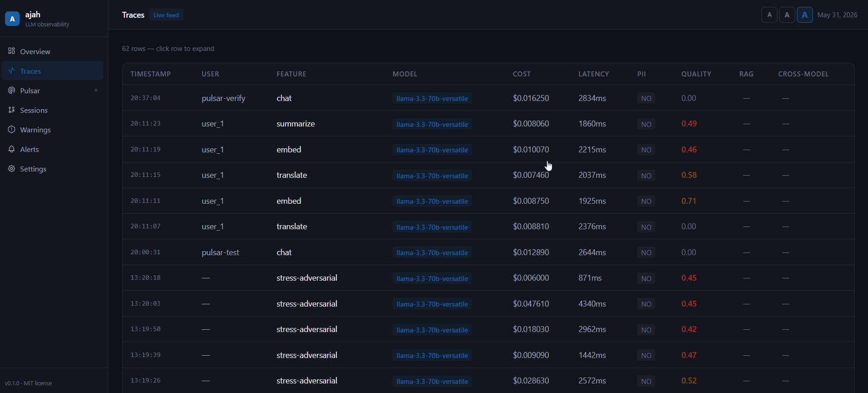Navigate to Warnings

coord(52,130)
